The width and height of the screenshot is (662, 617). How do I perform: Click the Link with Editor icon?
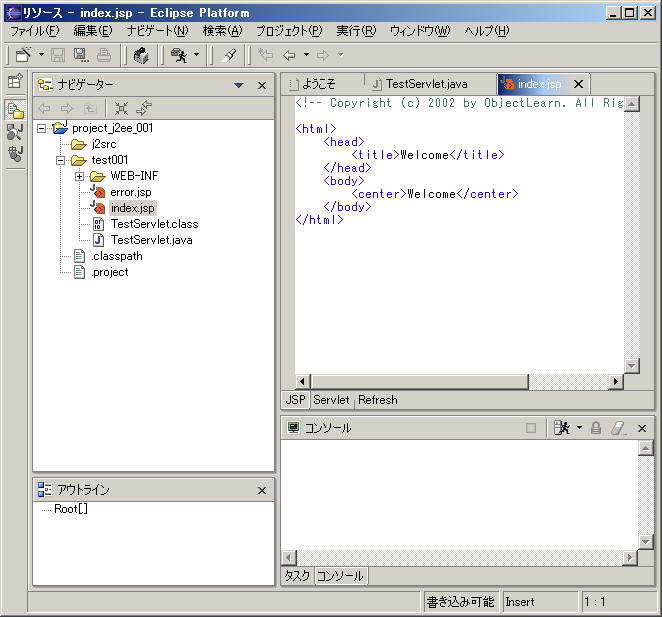coord(144,108)
